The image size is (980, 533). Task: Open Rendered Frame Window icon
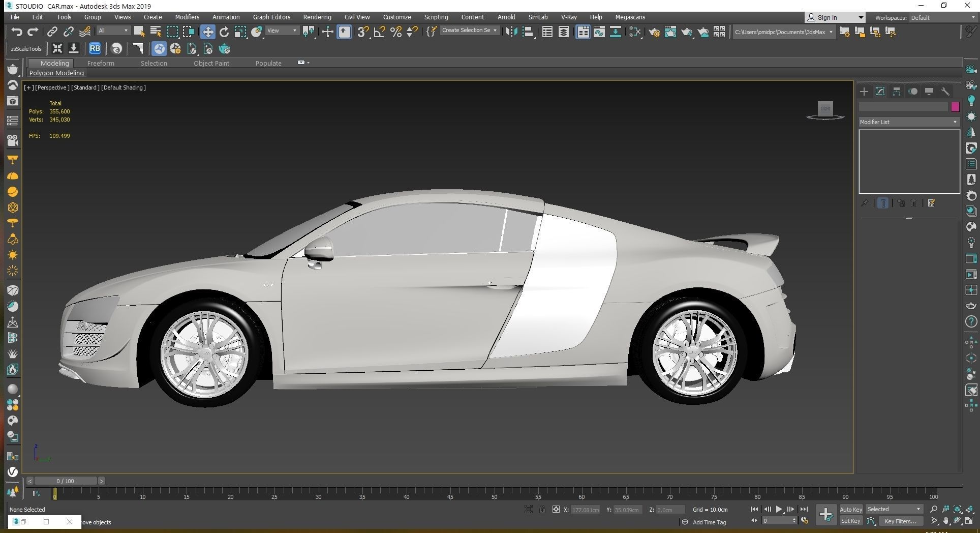click(x=670, y=32)
